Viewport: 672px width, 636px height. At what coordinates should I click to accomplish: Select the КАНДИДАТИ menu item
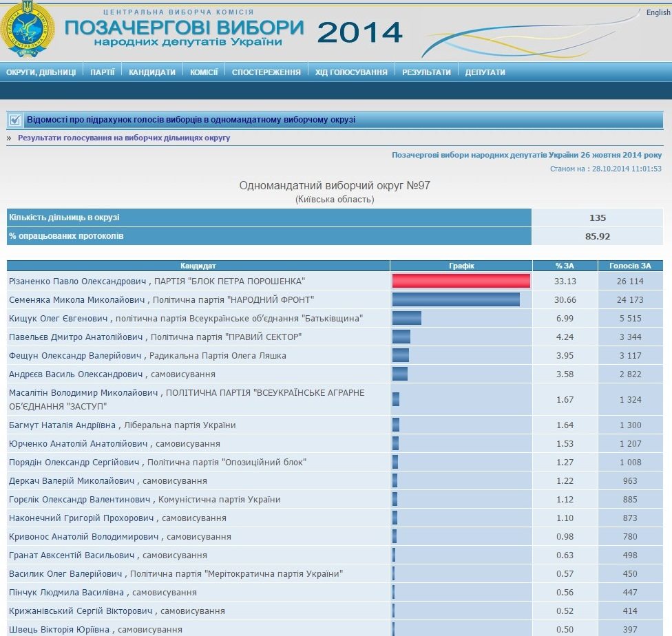[x=152, y=72]
